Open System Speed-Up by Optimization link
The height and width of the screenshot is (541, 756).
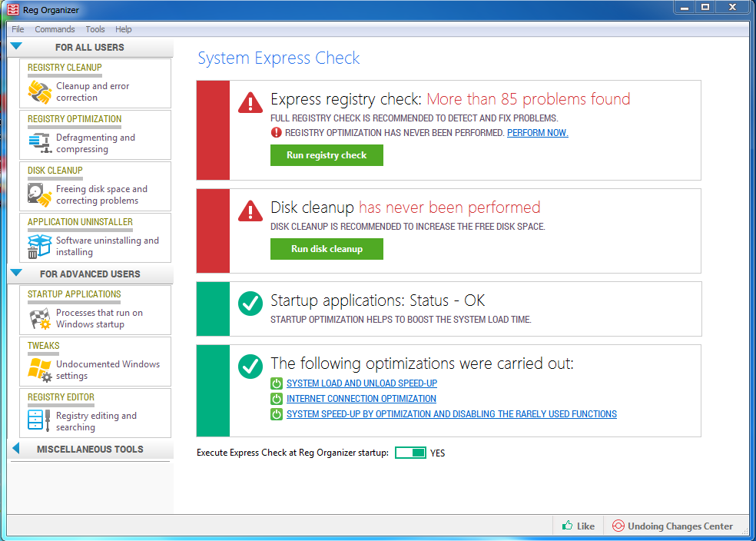(452, 414)
